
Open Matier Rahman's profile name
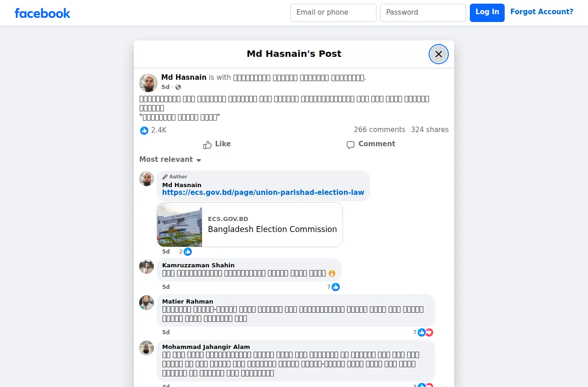click(188, 302)
